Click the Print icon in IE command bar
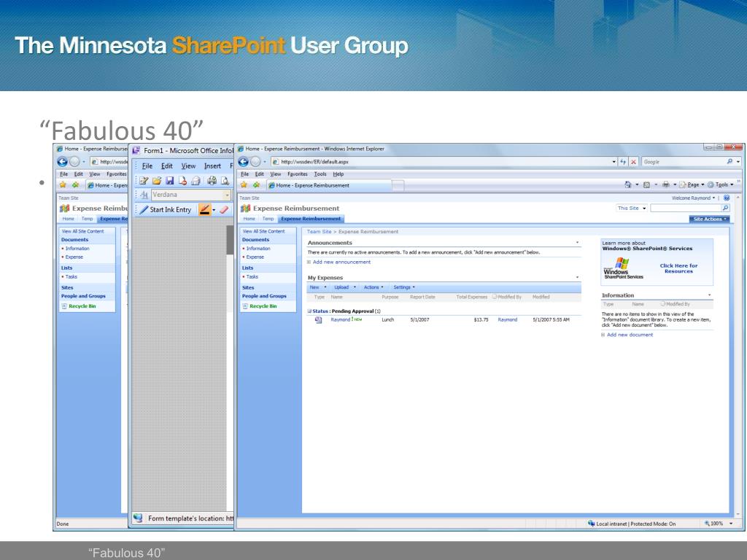Image resolution: width=747 pixels, height=560 pixels. 665,184
